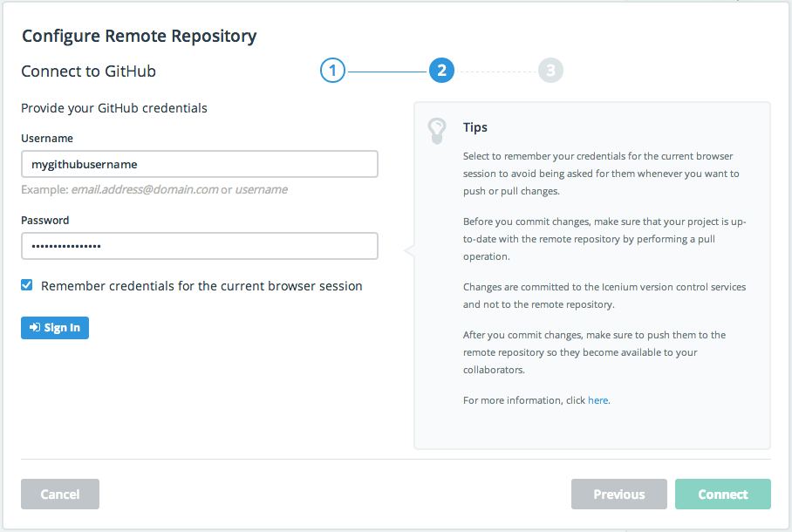Focus the Username input field
792x532 pixels.
click(x=199, y=164)
